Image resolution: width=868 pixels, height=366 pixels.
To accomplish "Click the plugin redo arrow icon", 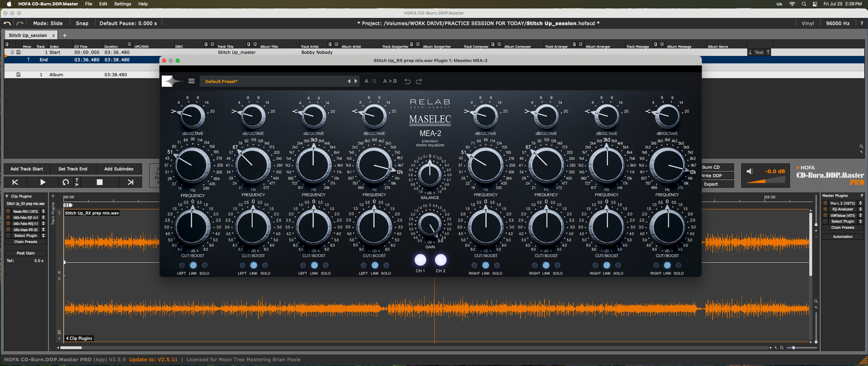I will tap(419, 81).
